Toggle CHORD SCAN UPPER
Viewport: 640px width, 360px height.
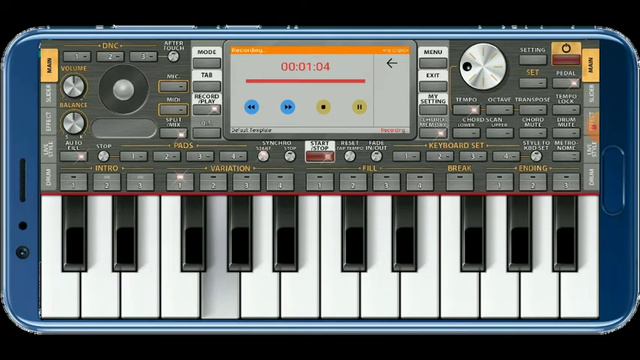pyautogui.click(x=500, y=133)
